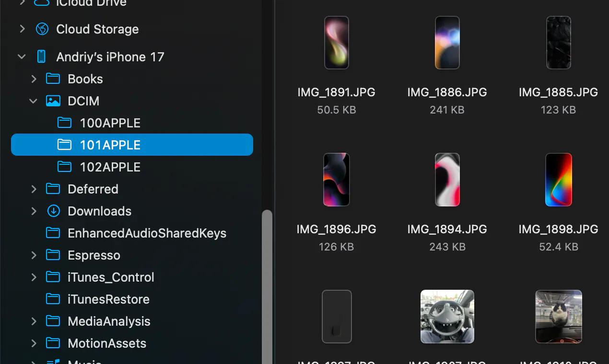This screenshot has width=609, height=364.
Task: Click the sidebar vertical scrollbar thumb
Action: coord(267,286)
